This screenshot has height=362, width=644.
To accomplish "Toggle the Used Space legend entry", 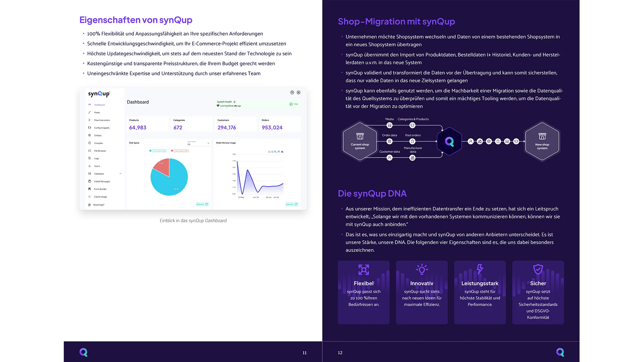I will pyautogui.click(x=180, y=151).
